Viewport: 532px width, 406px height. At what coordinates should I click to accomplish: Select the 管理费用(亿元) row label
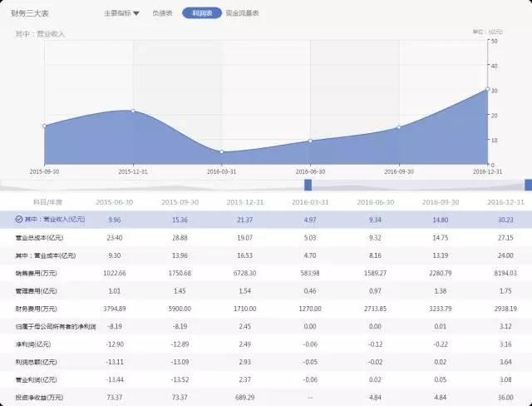coord(37,291)
